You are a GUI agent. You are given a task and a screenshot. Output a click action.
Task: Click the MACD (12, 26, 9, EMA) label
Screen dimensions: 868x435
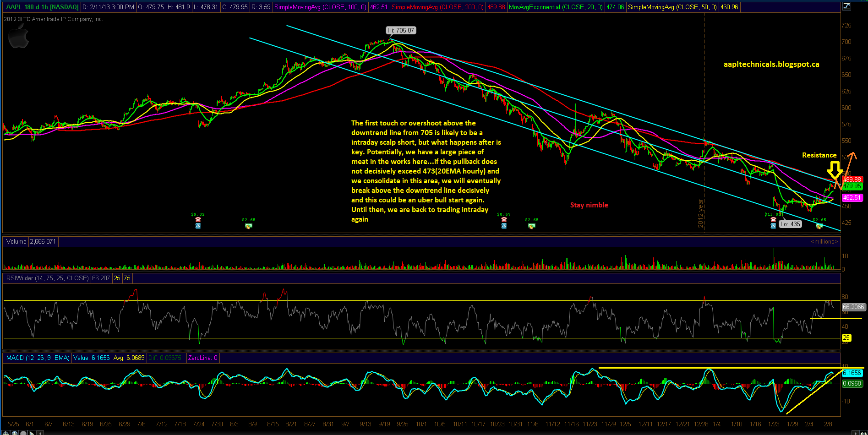(x=38, y=358)
